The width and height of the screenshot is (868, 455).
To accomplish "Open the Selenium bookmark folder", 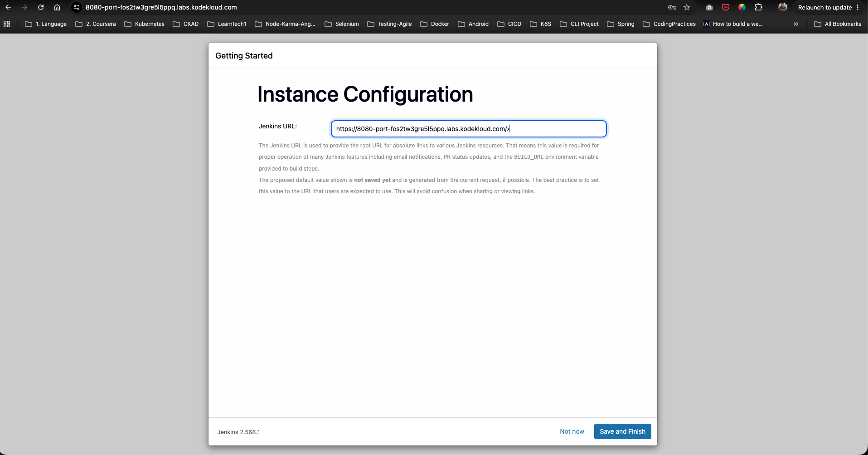I will pyautogui.click(x=342, y=24).
